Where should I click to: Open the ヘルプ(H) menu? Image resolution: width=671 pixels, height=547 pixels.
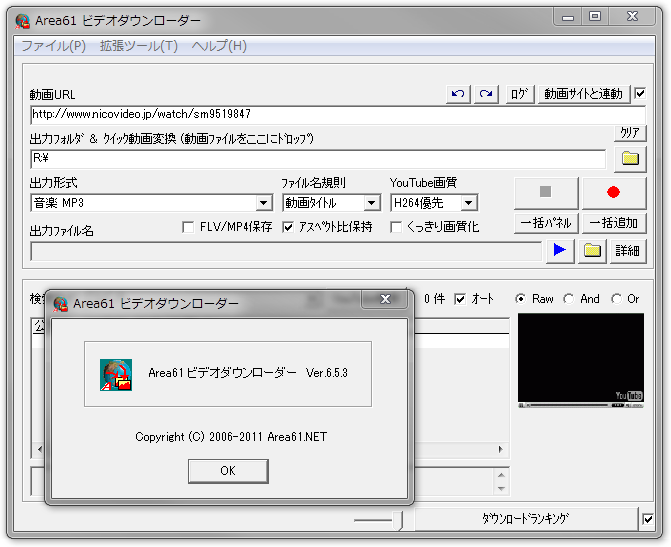point(219,46)
